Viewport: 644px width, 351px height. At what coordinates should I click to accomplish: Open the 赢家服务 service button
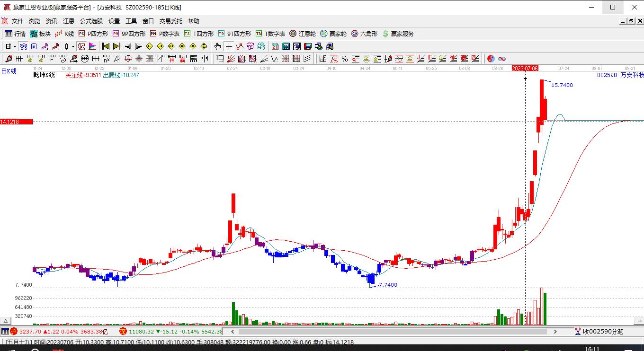tap(398, 34)
